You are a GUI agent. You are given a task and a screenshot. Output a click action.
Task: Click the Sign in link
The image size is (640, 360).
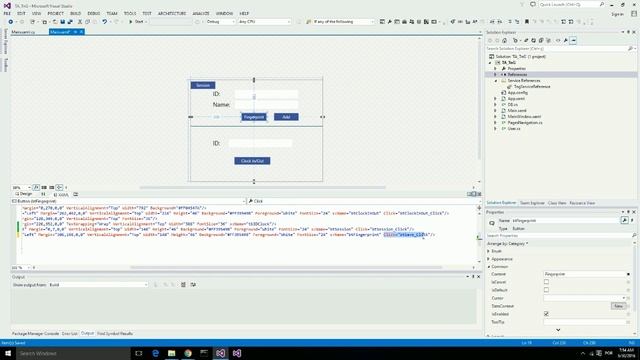click(617, 14)
